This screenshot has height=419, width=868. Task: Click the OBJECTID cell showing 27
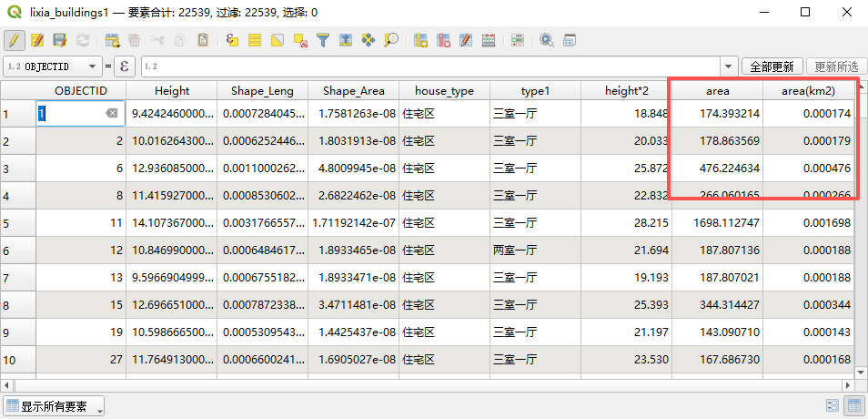[x=81, y=360]
